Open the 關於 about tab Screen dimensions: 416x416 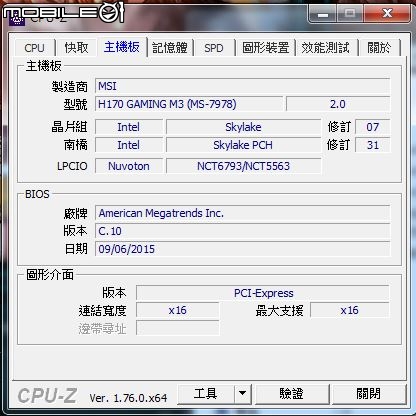click(x=379, y=48)
